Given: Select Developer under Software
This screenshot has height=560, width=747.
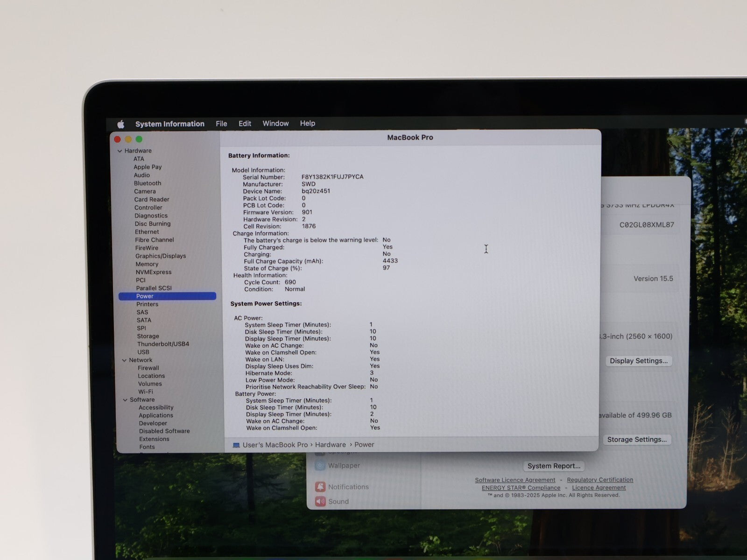Looking at the screenshot, I should click(x=153, y=423).
